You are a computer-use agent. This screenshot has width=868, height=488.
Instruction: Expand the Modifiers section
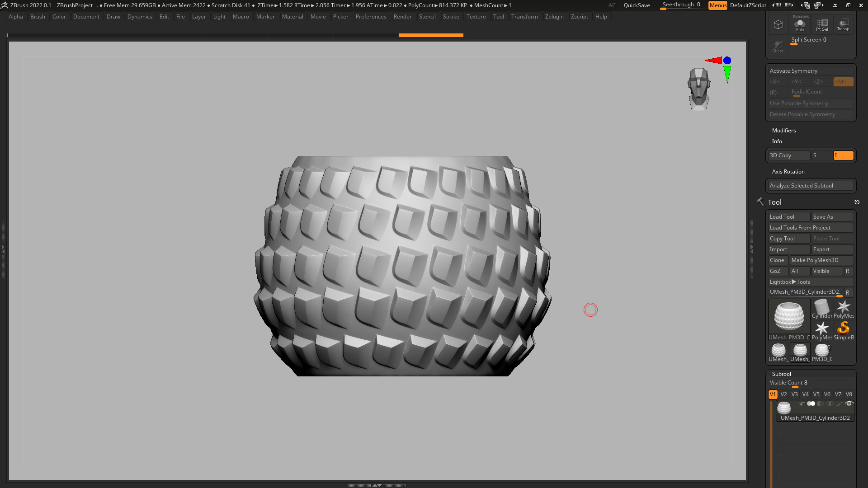[x=784, y=131]
